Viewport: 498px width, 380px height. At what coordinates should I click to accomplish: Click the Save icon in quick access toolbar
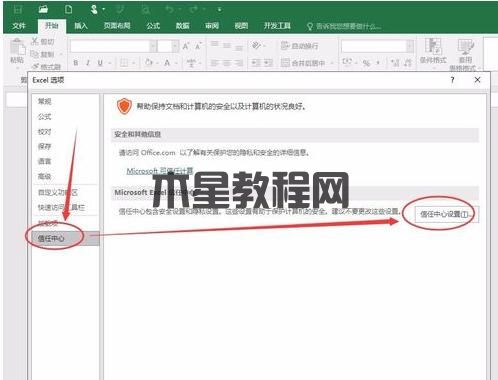pos(18,9)
